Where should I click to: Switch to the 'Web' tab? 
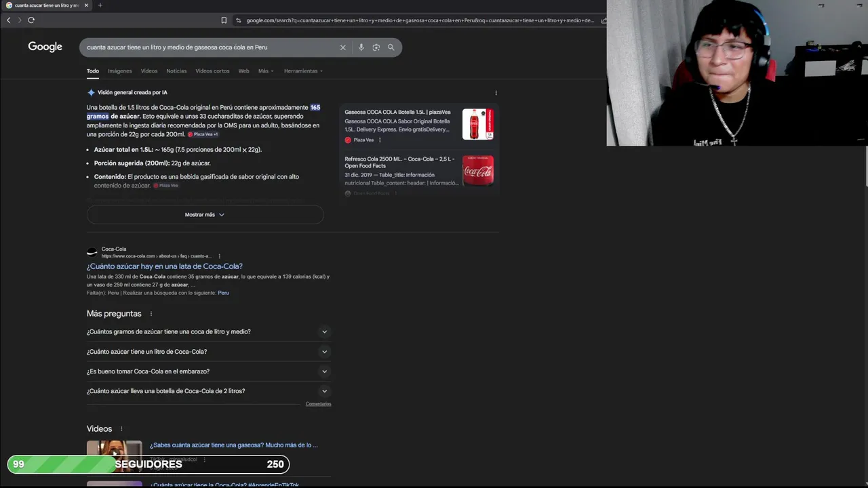coord(243,71)
